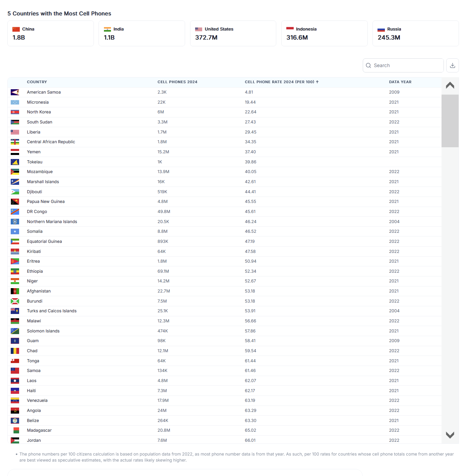
Task: Click the download table data icon
Action: point(452,65)
